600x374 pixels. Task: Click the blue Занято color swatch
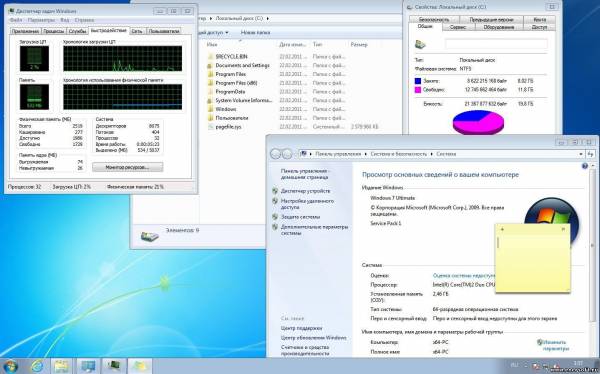pyautogui.click(x=418, y=81)
